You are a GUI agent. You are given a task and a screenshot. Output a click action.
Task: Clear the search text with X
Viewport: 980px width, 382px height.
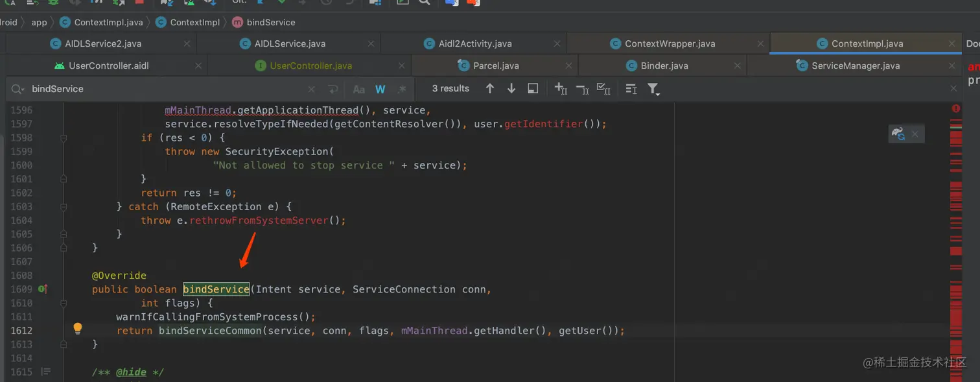(x=312, y=89)
